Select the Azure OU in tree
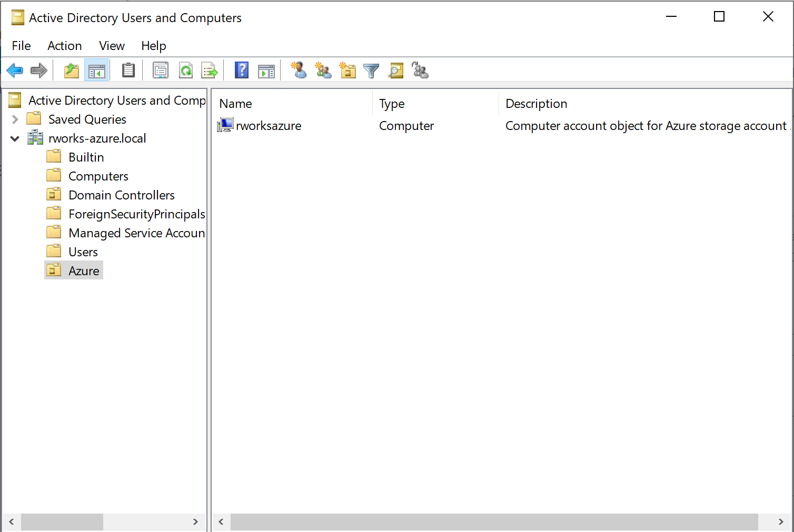The height and width of the screenshot is (532, 794). tap(84, 271)
